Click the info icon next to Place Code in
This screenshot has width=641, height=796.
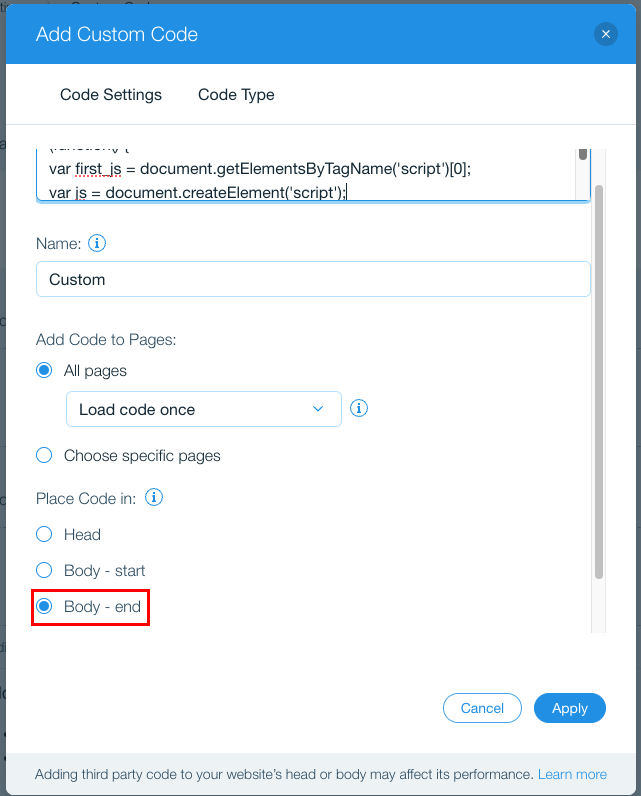(x=154, y=498)
